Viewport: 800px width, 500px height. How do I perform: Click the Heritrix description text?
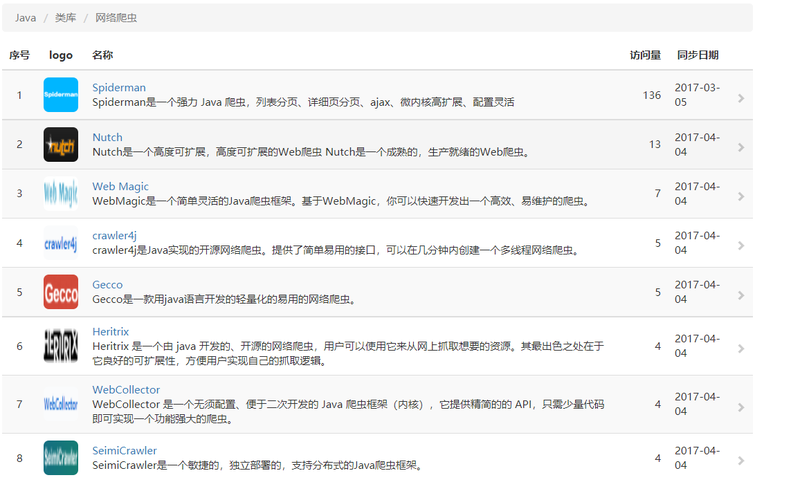pyautogui.click(x=348, y=354)
